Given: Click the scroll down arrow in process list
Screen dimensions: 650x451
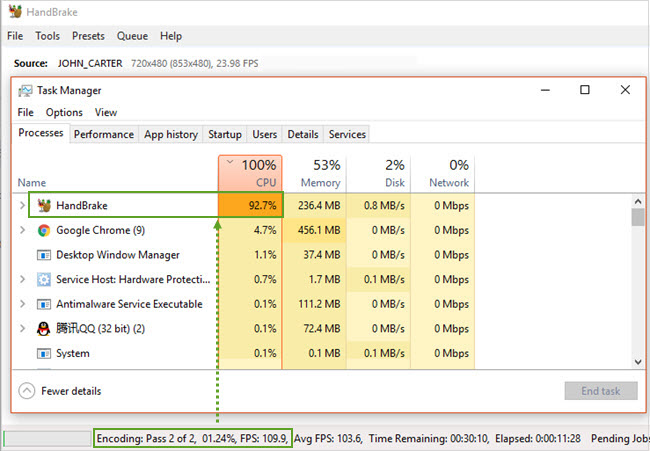Looking at the screenshot, I should coord(638,362).
